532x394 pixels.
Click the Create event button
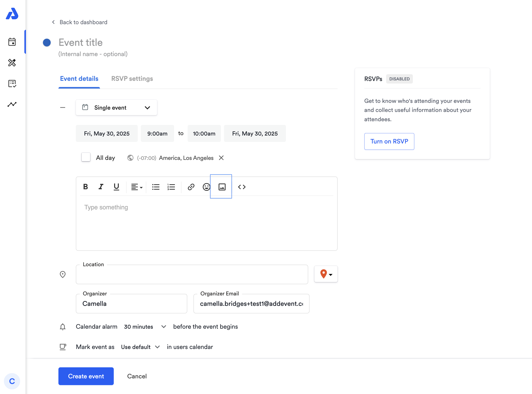[x=86, y=376]
